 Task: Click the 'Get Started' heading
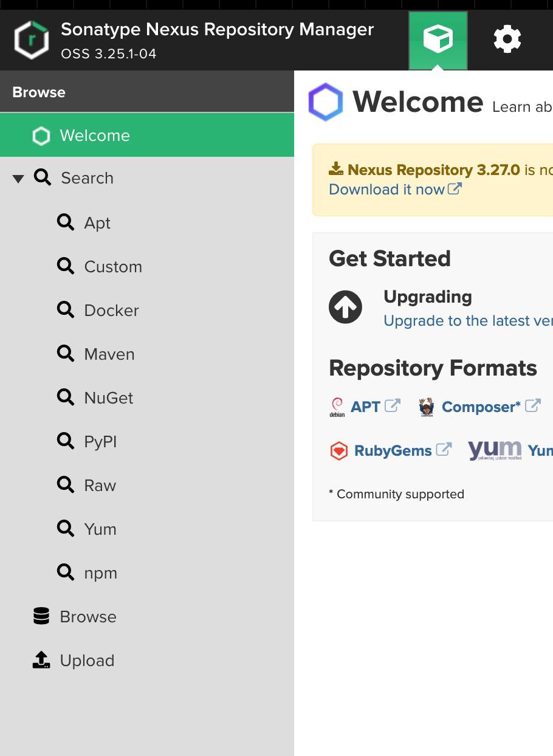point(390,258)
